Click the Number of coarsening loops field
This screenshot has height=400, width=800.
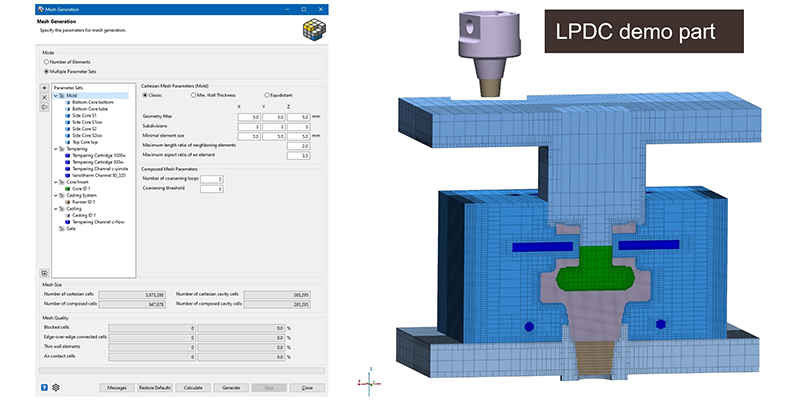[x=214, y=178]
